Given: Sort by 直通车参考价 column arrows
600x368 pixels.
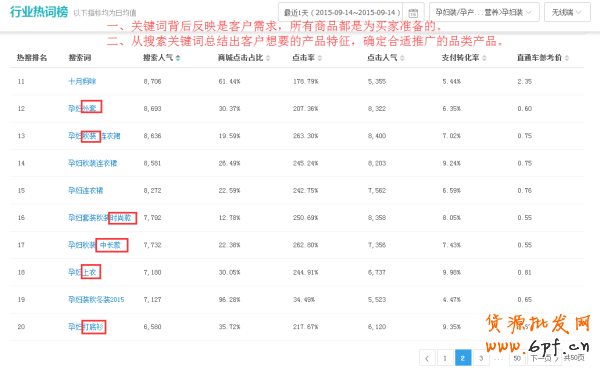Looking at the screenshot, I should point(567,58).
